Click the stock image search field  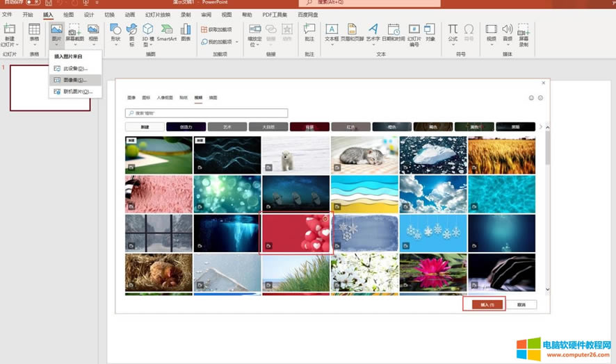[206, 113]
